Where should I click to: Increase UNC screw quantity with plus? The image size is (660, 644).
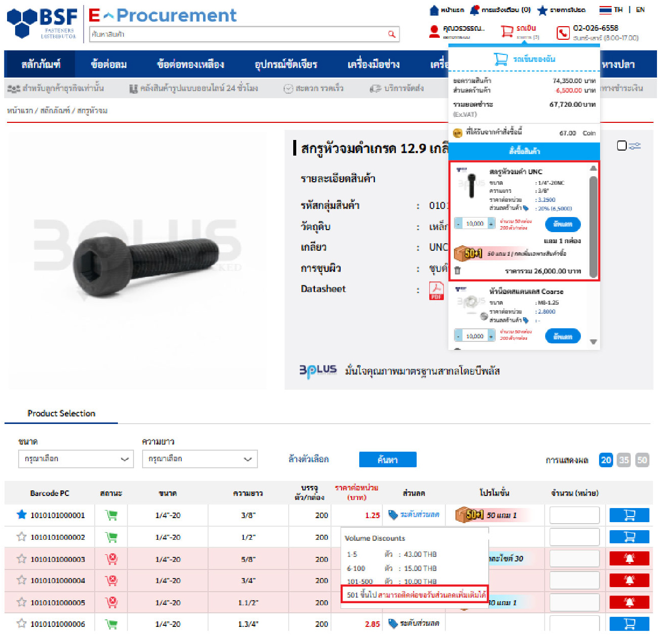coord(491,224)
